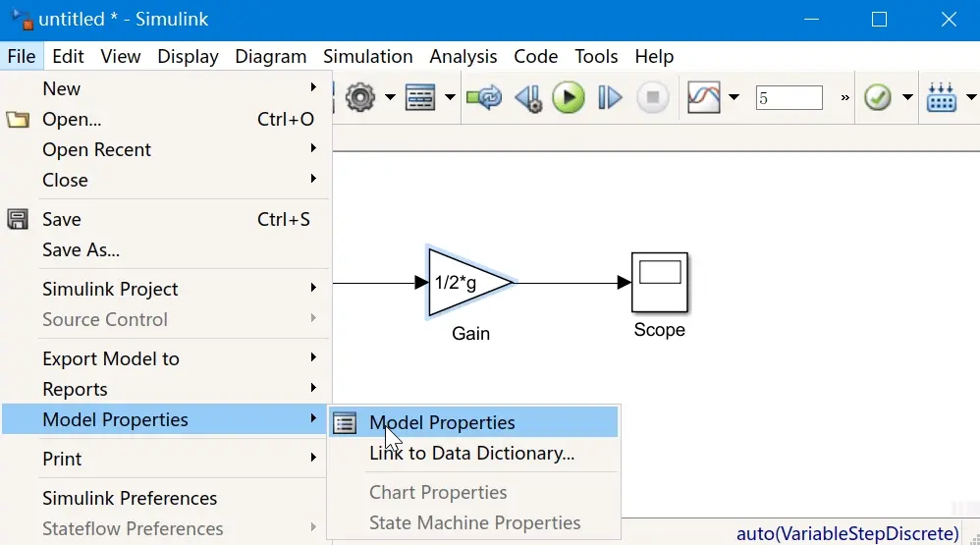The height and width of the screenshot is (545, 980).
Task: Expand the Model Advisor dropdown arrow
Action: click(907, 97)
